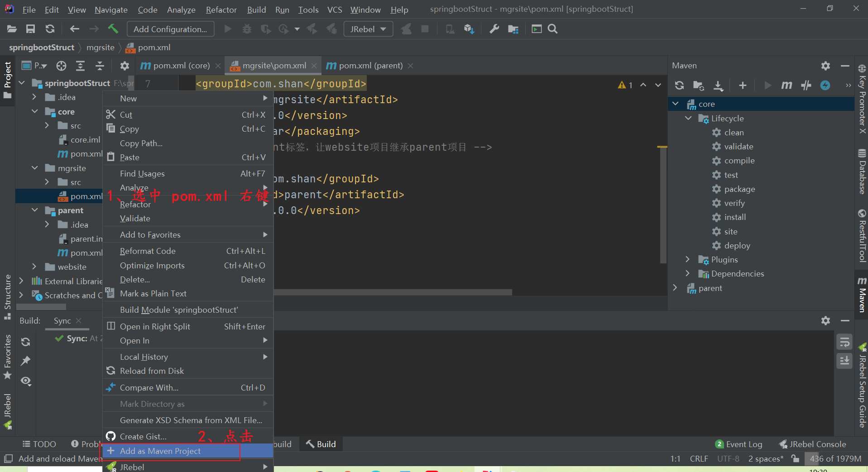Viewport: 868px width, 472px height.
Task: Expand the Dependencies node in Maven
Action: coord(688,273)
